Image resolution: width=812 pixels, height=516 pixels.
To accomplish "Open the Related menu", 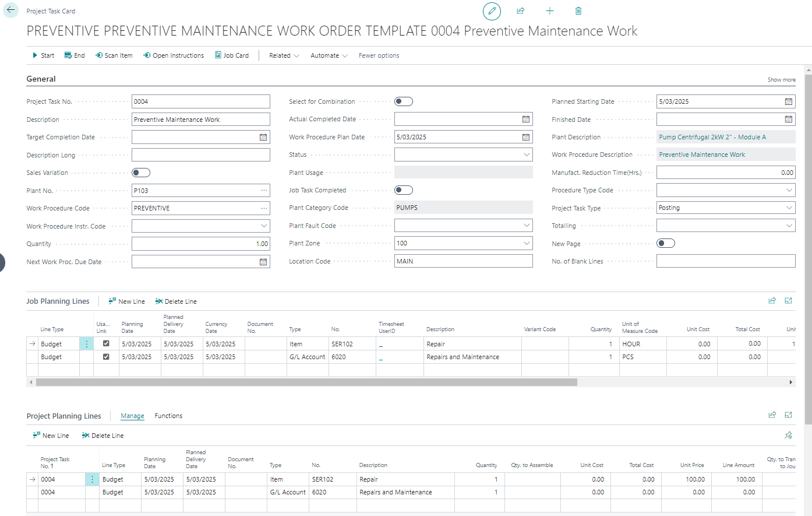I will coord(284,55).
